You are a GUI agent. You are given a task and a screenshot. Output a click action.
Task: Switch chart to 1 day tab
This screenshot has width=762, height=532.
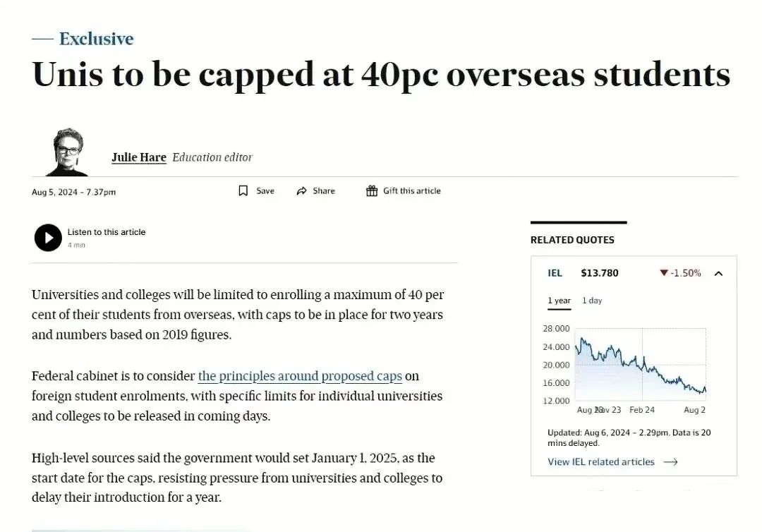[x=592, y=301]
